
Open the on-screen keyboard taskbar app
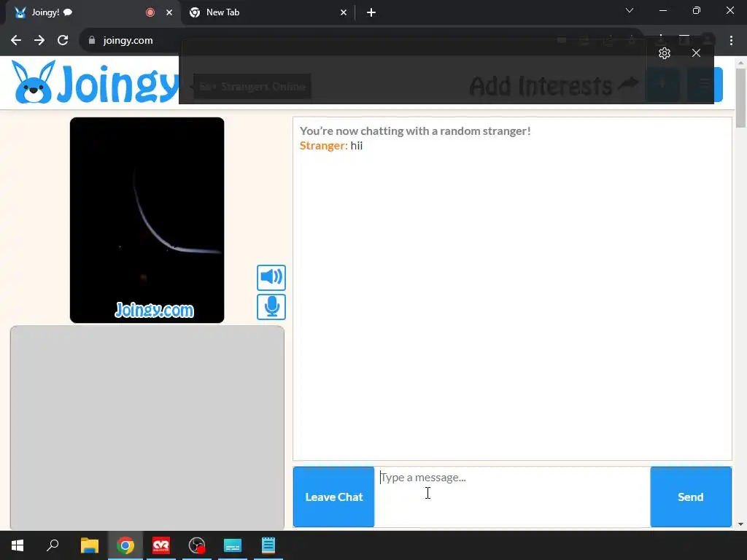point(233,545)
